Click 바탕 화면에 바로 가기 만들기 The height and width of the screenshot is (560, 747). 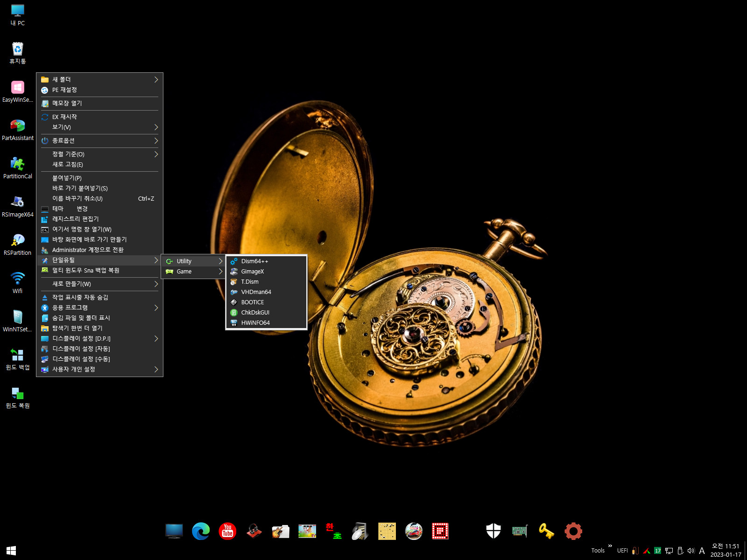[x=99, y=240]
